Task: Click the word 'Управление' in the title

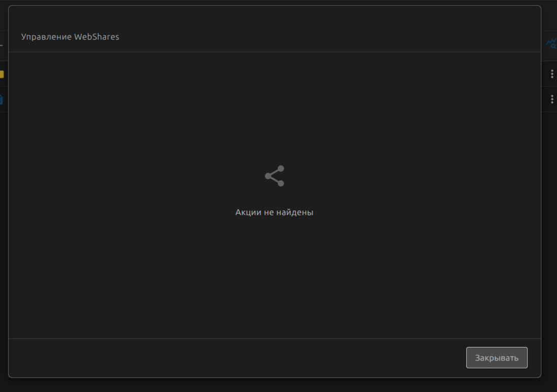Action: click(46, 37)
